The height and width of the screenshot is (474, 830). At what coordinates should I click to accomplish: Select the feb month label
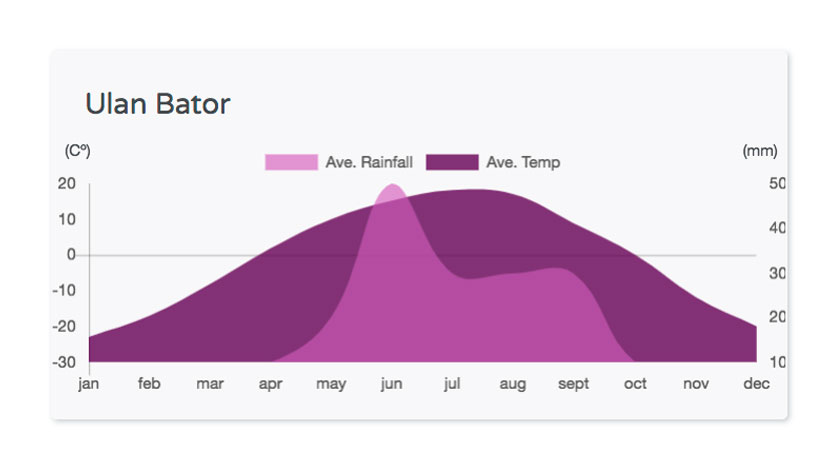click(149, 383)
